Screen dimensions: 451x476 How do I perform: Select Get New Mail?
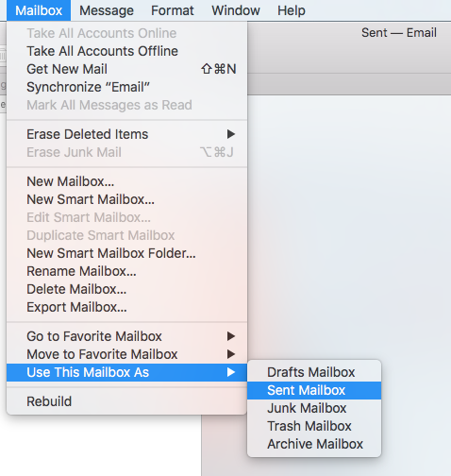point(126,69)
